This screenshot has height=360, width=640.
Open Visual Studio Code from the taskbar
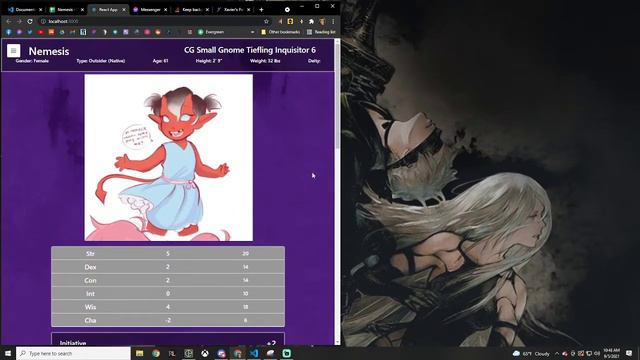tap(254, 353)
